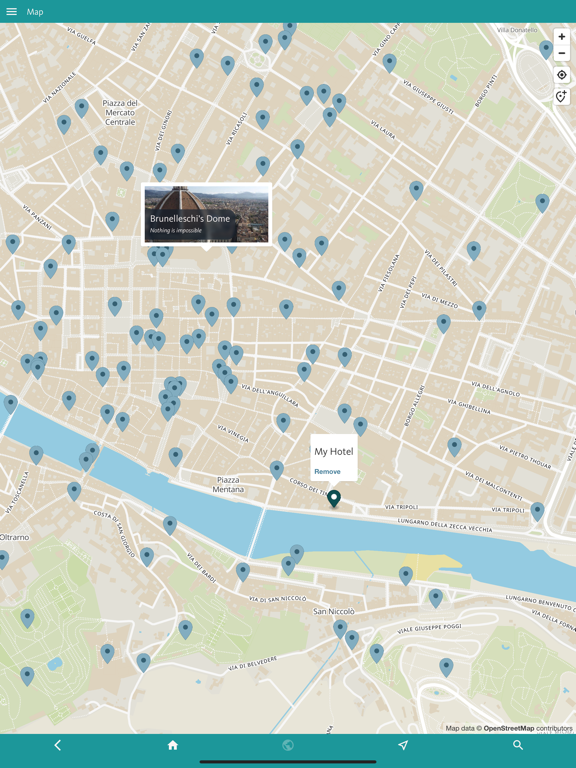Image resolution: width=576 pixels, height=768 pixels.
Task: Select the pin near Via Pietro Thouar
Action: tap(455, 447)
